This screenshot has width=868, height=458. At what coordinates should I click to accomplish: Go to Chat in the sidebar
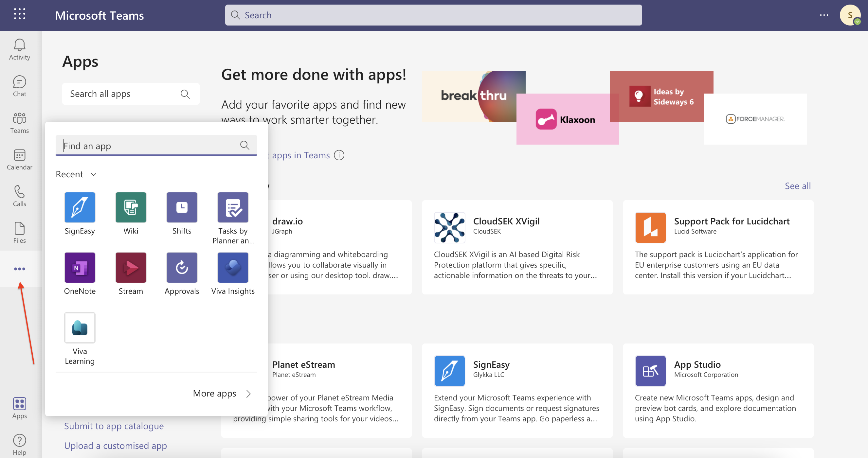20,86
